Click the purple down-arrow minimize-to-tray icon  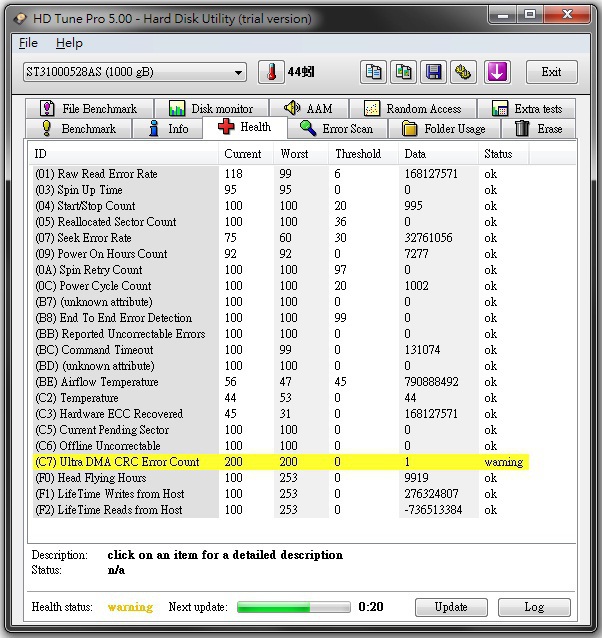coord(497,72)
